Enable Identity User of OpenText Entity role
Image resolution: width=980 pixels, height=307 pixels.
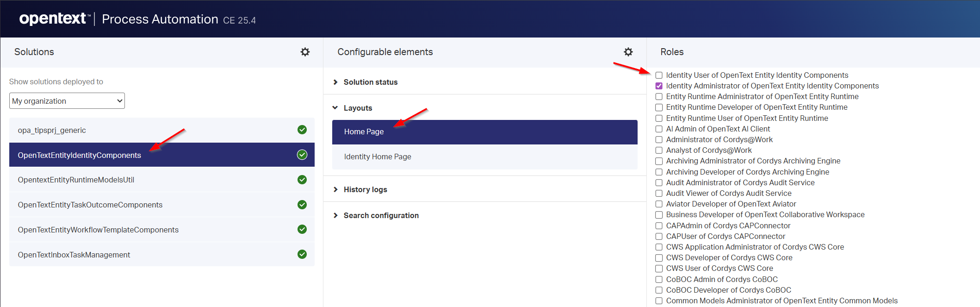(x=659, y=75)
